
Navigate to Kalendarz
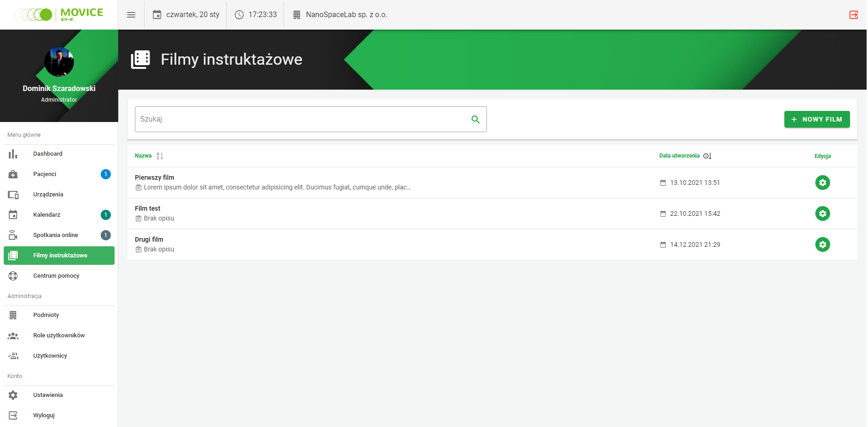[x=47, y=215]
